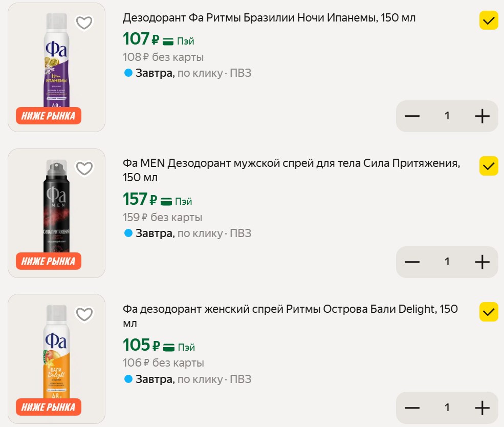Increase quantity of Ночи Ипанемы deodorant
The width and height of the screenshot is (504, 427).
click(x=482, y=116)
